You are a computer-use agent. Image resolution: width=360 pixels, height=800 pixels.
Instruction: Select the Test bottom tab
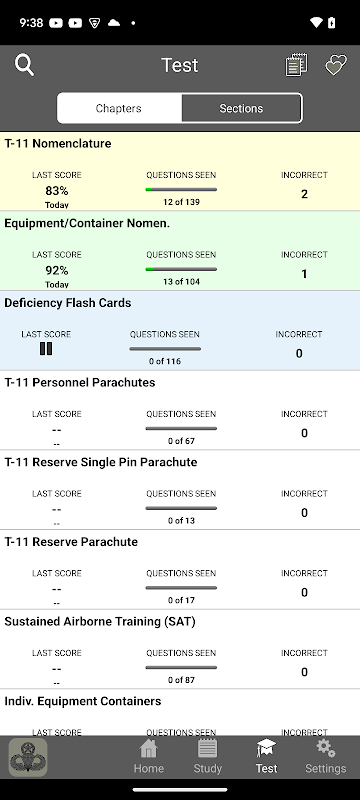point(266,757)
